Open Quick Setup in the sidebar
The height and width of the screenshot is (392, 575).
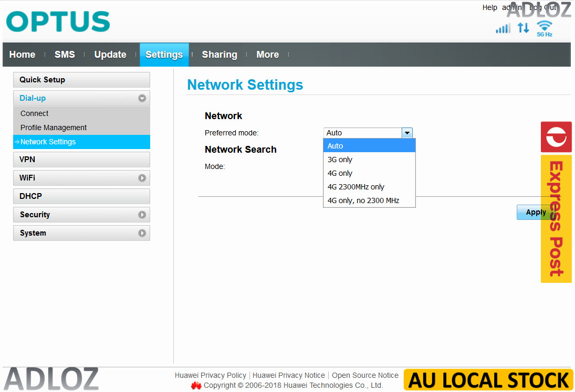pos(81,80)
